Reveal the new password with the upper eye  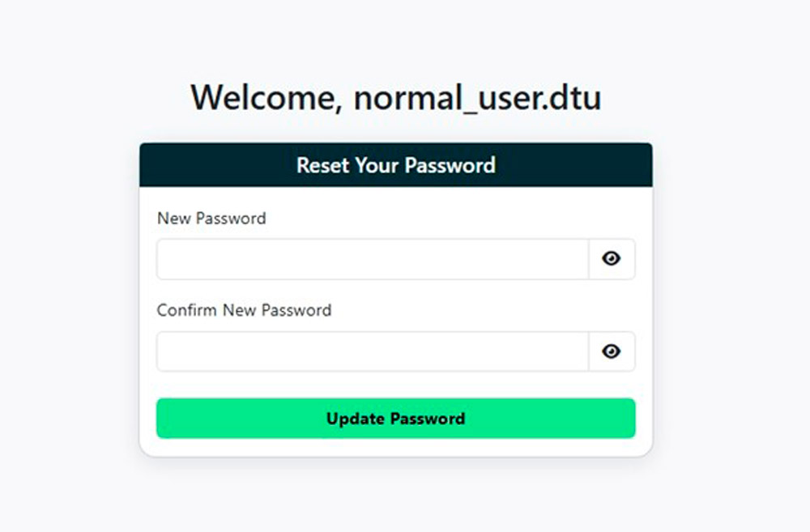click(612, 259)
